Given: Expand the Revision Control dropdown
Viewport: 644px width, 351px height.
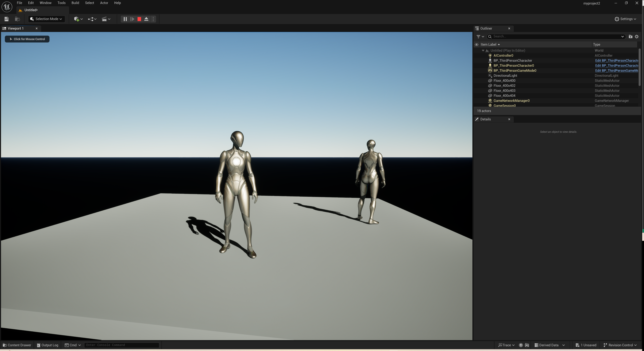Looking at the screenshot, I should point(620,345).
